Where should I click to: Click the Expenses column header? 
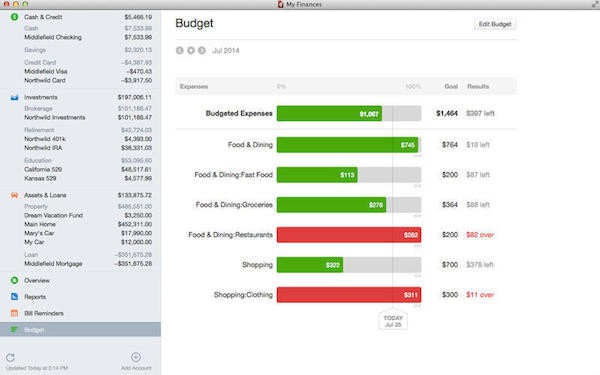(194, 86)
